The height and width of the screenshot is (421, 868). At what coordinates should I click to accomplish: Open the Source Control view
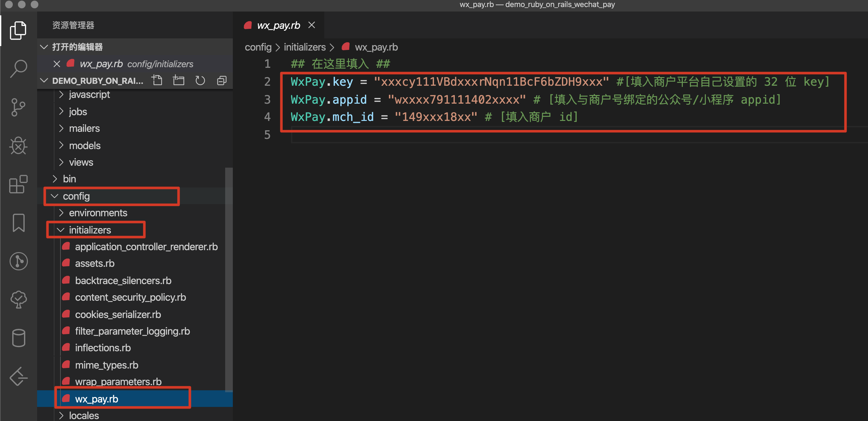[x=19, y=107]
